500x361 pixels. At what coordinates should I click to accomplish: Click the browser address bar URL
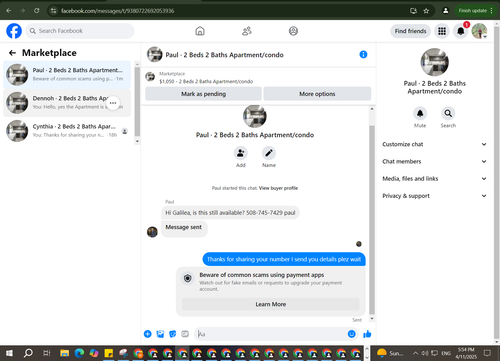click(x=117, y=11)
